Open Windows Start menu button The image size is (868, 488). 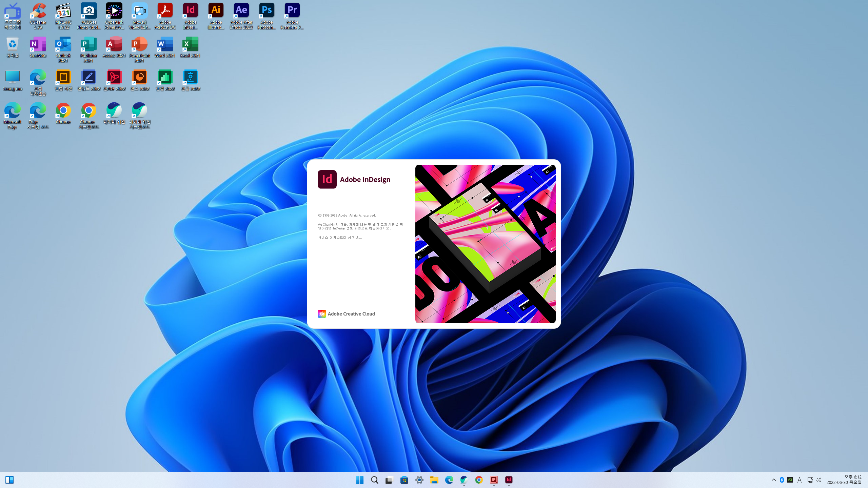click(359, 480)
